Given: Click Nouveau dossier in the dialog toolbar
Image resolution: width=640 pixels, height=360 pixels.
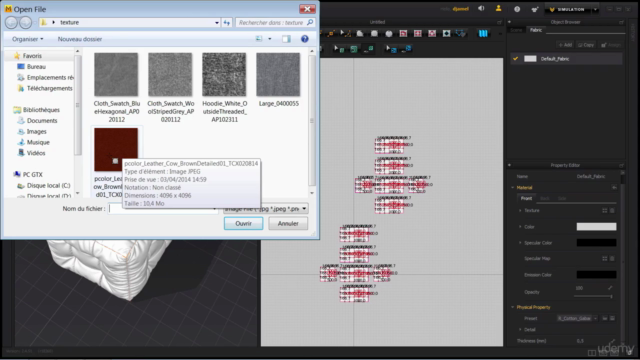Looking at the screenshot, I should pos(80,39).
